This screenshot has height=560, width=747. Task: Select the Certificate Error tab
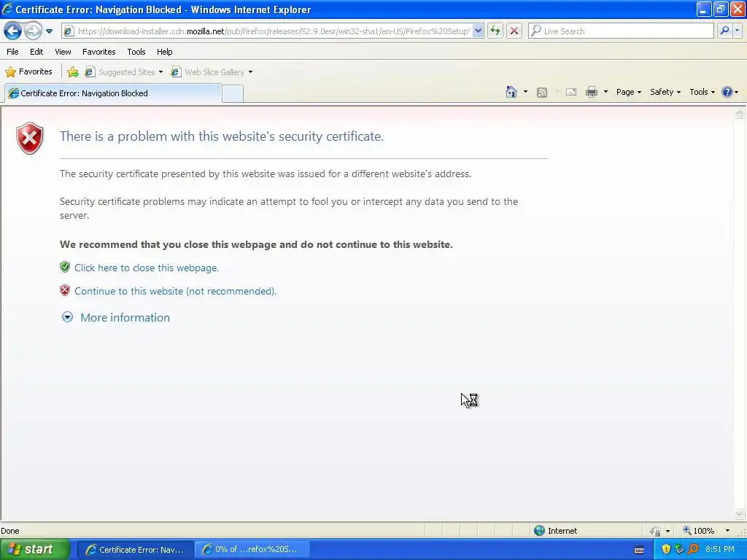tap(113, 93)
